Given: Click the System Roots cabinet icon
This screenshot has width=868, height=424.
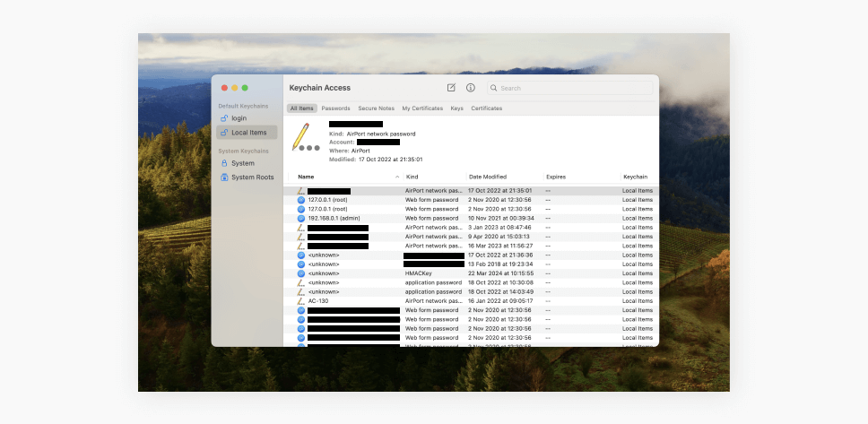Looking at the screenshot, I should click(224, 177).
